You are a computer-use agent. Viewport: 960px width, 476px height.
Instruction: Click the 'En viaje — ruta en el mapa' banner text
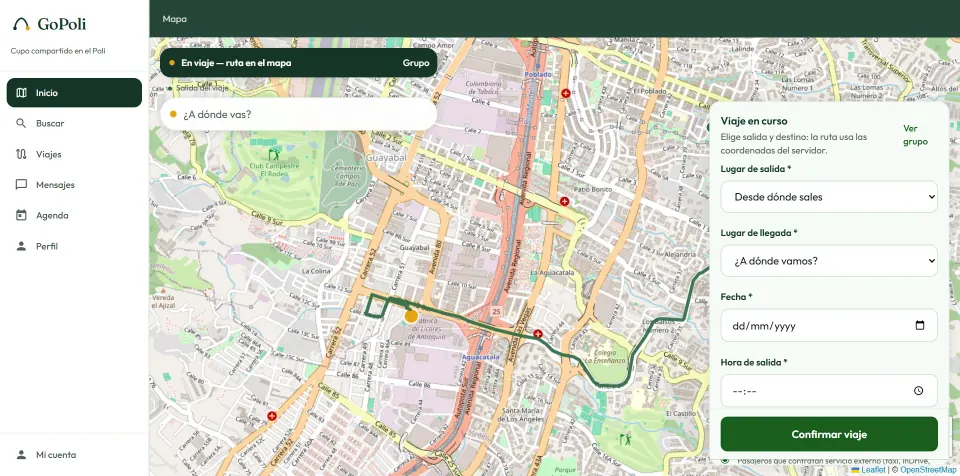coord(236,62)
